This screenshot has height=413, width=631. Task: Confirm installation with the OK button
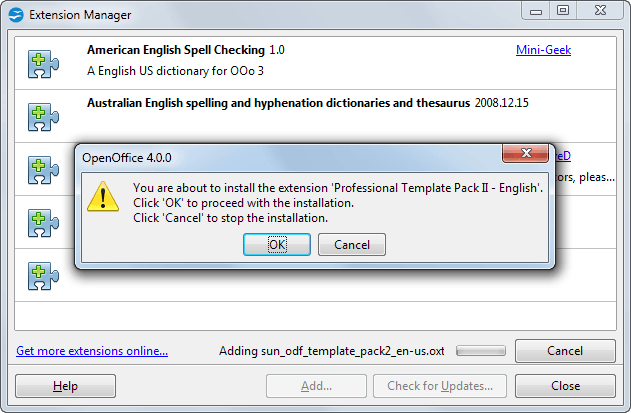(x=277, y=244)
